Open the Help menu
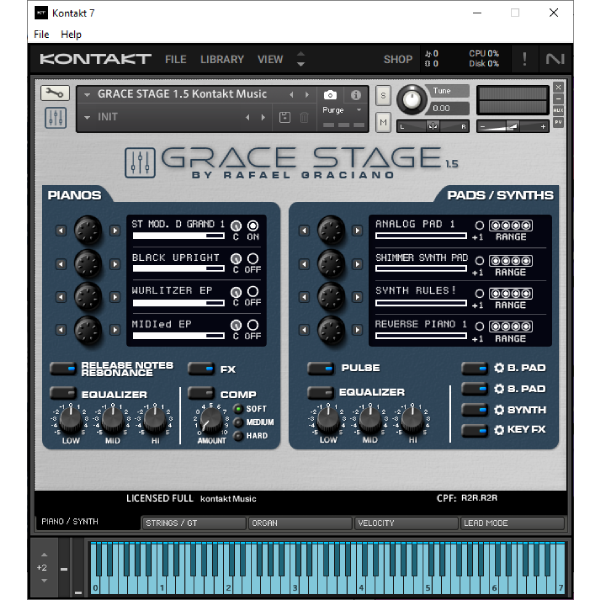The width and height of the screenshot is (600, 600). coord(71,34)
